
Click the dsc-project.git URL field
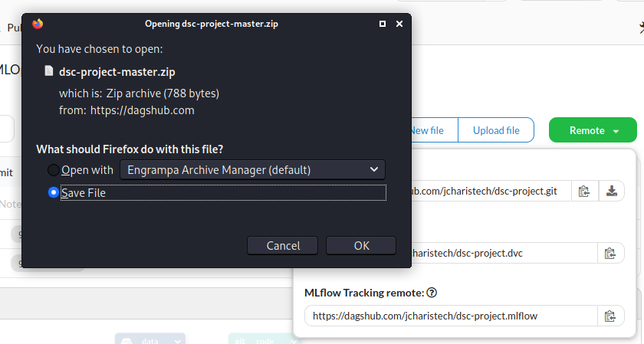coord(491,191)
